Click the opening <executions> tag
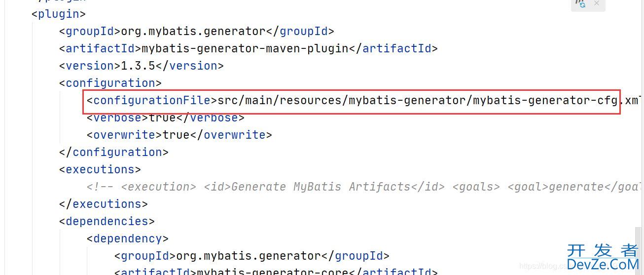 [x=100, y=169]
